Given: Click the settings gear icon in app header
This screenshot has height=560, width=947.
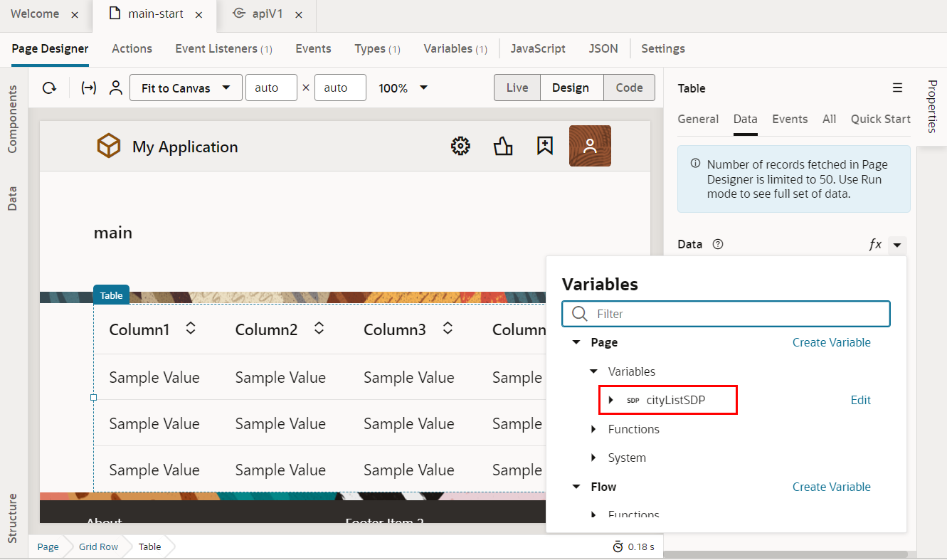Looking at the screenshot, I should pos(460,146).
